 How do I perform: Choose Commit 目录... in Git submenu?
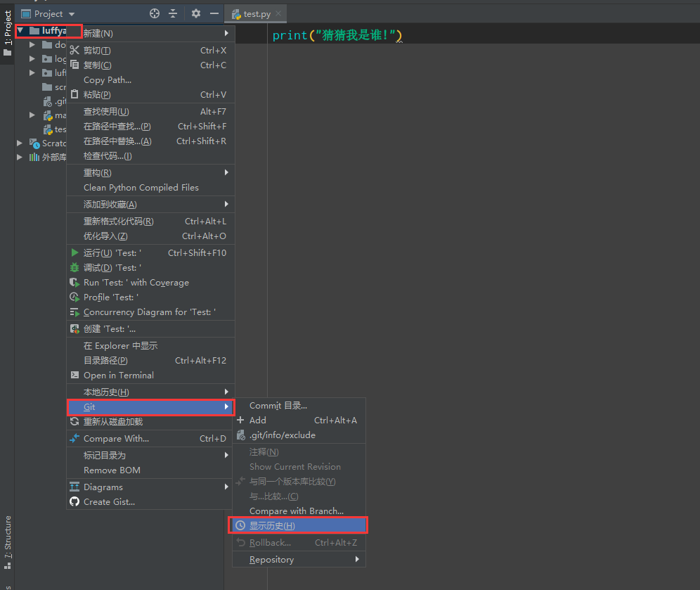(x=299, y=406)
